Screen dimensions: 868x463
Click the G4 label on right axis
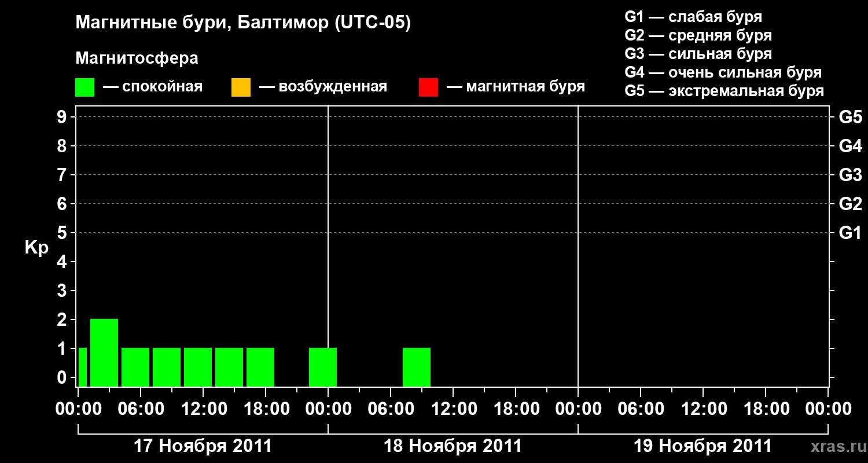(x=851, y=146)
